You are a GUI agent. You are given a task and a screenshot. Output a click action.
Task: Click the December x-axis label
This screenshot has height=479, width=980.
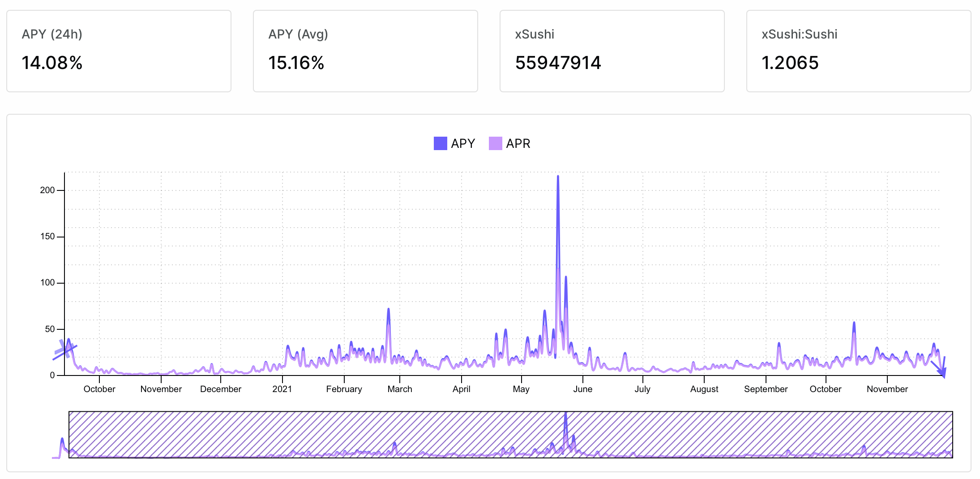point(221,389)
